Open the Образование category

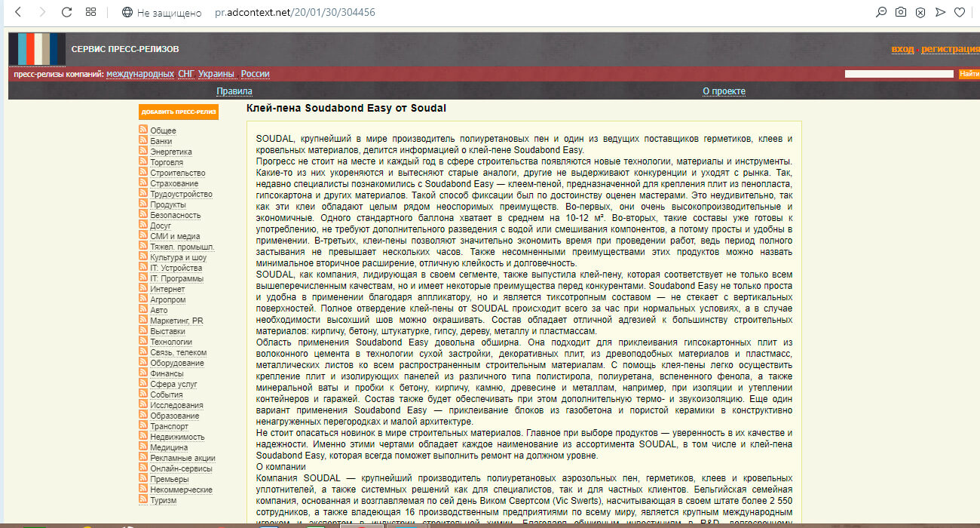(x=174, y=416)
